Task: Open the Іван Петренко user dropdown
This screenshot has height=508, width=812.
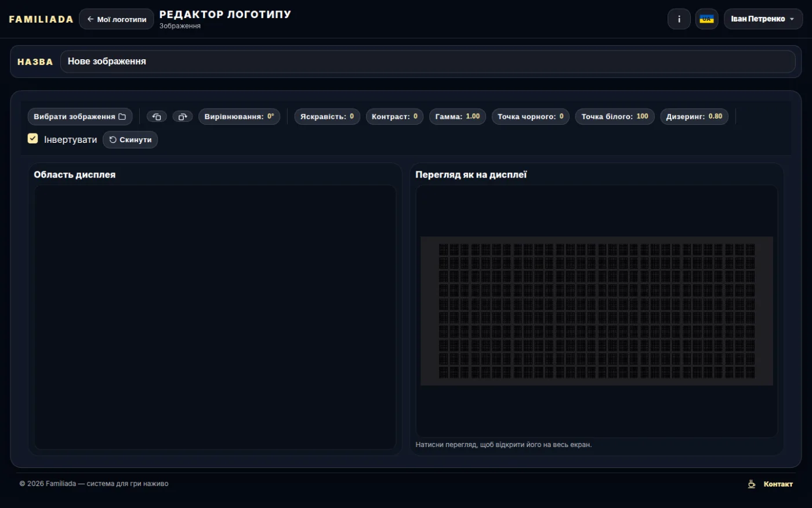Action: pyautogui.click(x=763, y=19)
